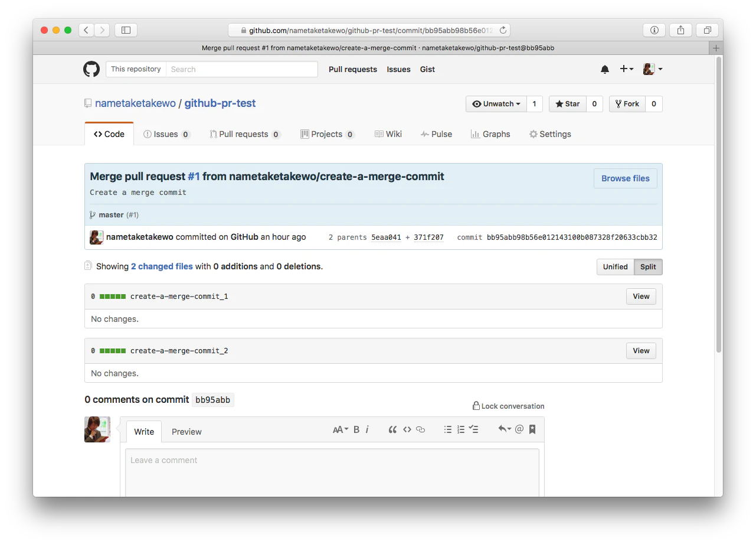Click in the Leave a comment box

click(332, 473)
